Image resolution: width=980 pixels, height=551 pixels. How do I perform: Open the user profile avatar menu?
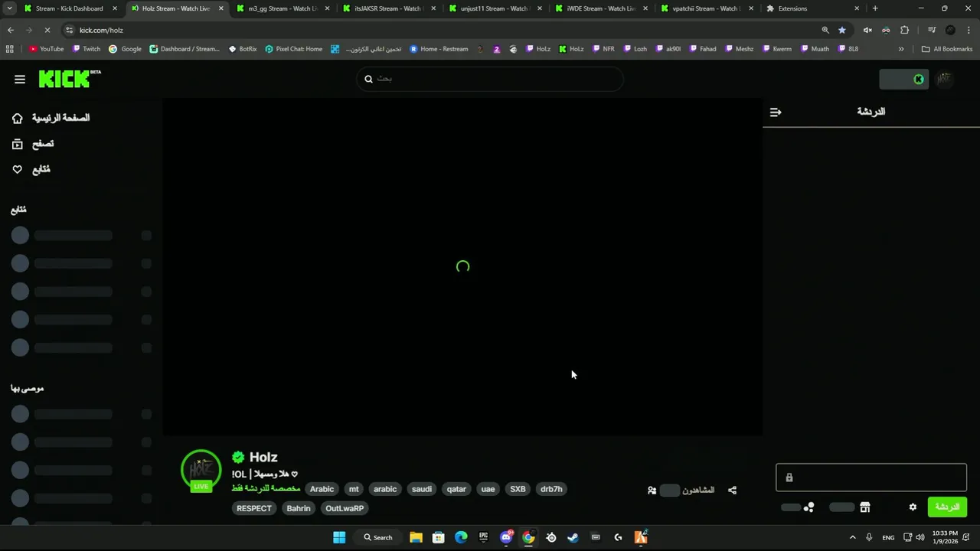coord(945,79)
